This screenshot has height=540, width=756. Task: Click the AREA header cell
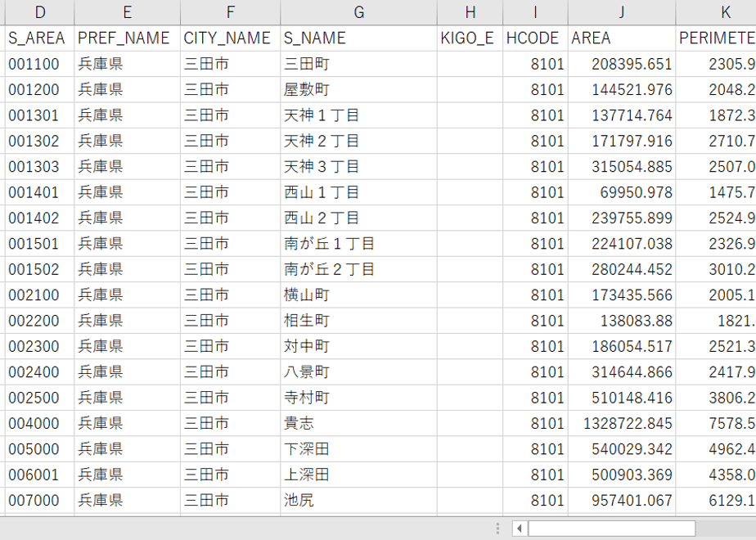pyautogui.click(x=622, y=38)
